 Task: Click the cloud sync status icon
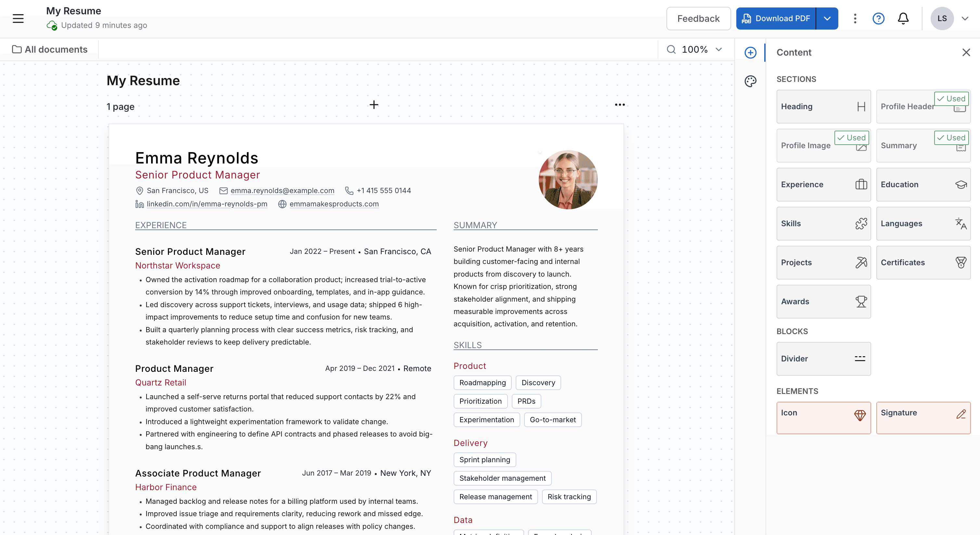pos(52,25)
